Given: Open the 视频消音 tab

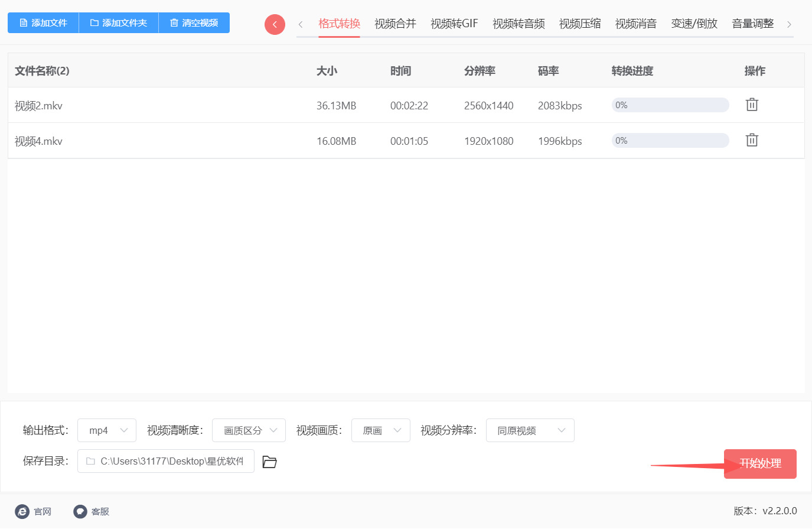Looking at the screenshot, I should point(636,24).
